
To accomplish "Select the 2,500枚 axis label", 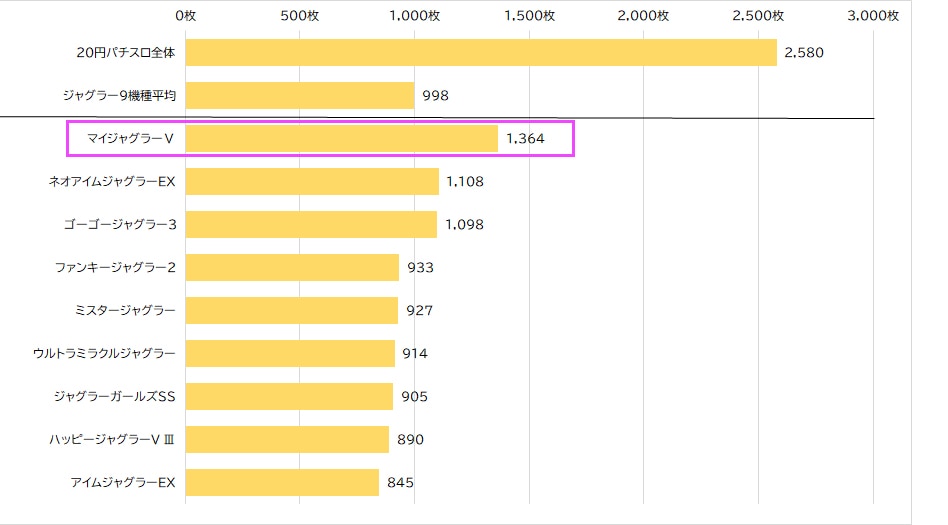I will [758, 16].
